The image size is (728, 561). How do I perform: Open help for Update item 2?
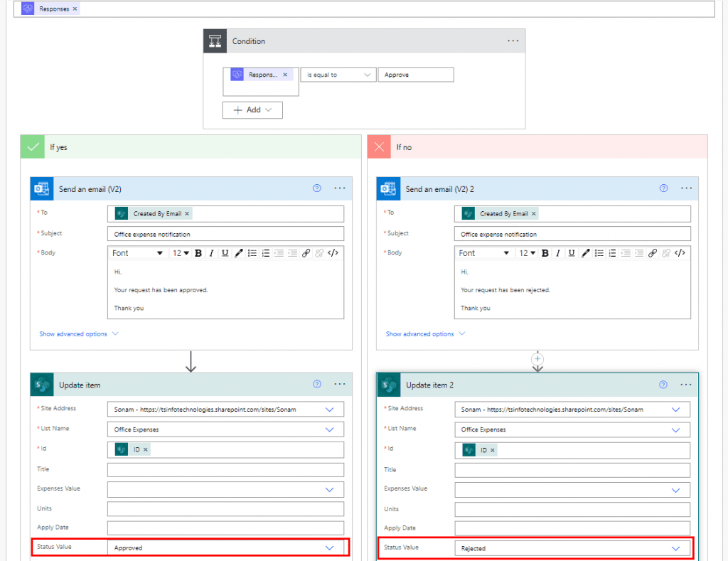tap(663, 385)
